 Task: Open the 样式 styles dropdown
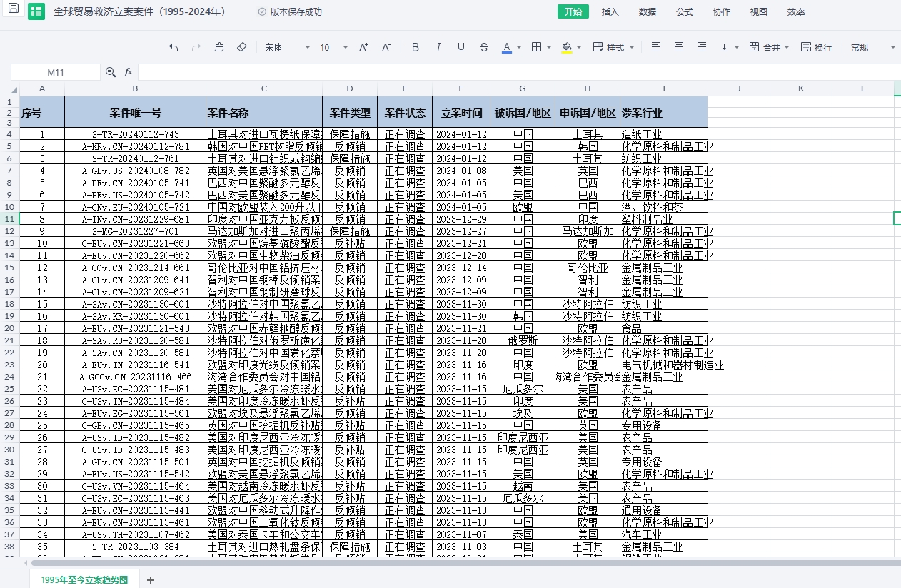click(615, 47)
